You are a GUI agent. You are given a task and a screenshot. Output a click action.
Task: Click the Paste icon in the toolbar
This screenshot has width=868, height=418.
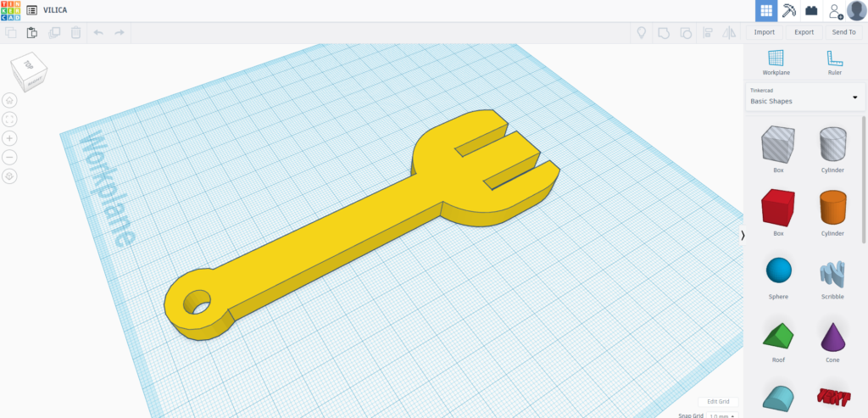[32, 32]
